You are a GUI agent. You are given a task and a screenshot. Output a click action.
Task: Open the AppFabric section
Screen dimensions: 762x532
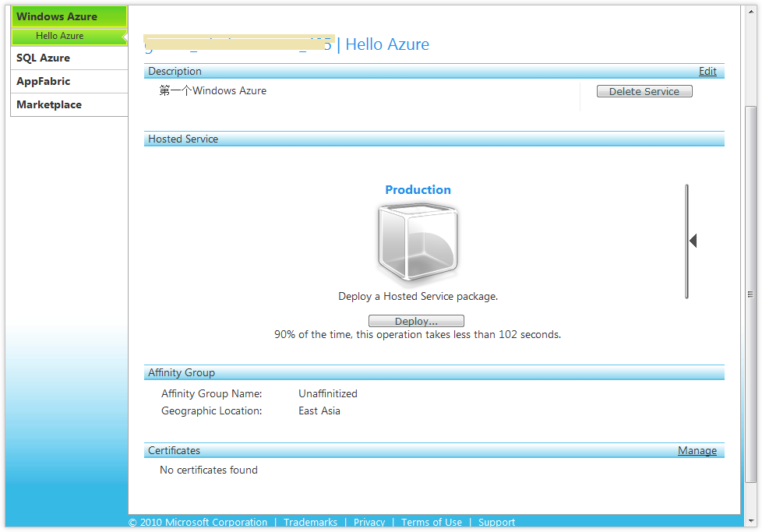69,81
